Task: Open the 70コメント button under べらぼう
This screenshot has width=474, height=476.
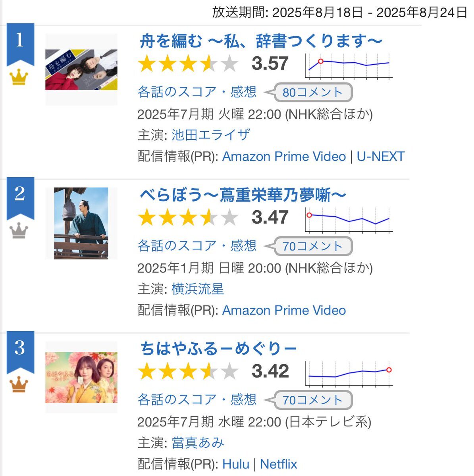Action: tap(312, 246)
